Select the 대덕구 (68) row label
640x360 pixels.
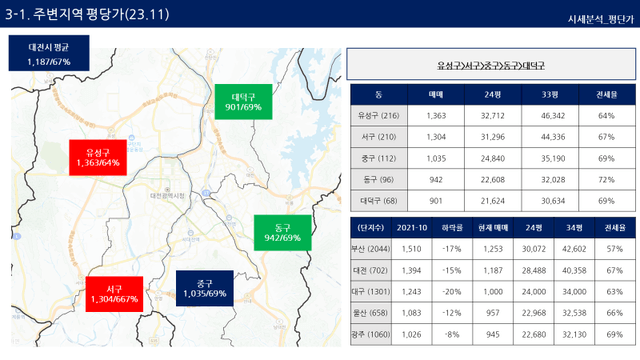379,201
